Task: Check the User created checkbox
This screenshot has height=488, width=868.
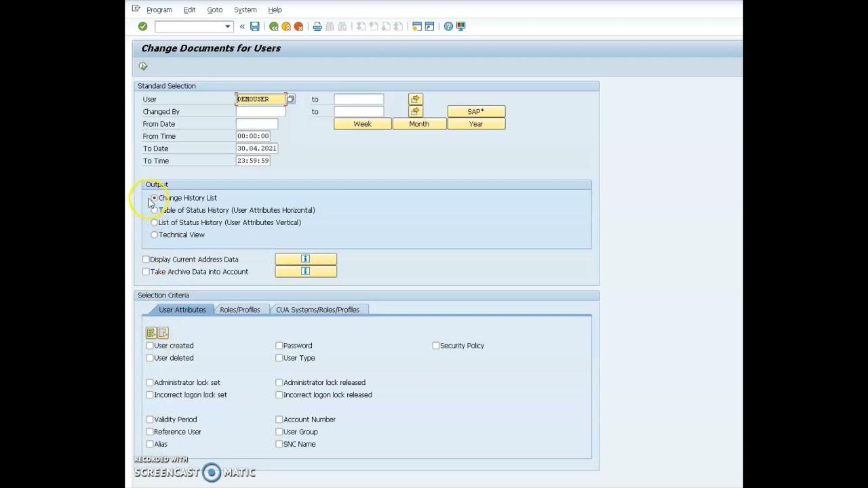Action: pos(150,346)
